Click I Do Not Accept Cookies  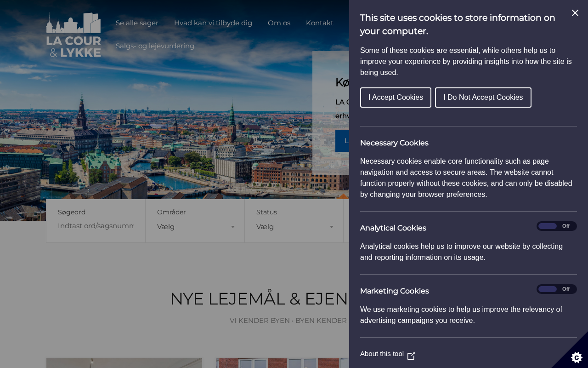[x=483, y=98]
